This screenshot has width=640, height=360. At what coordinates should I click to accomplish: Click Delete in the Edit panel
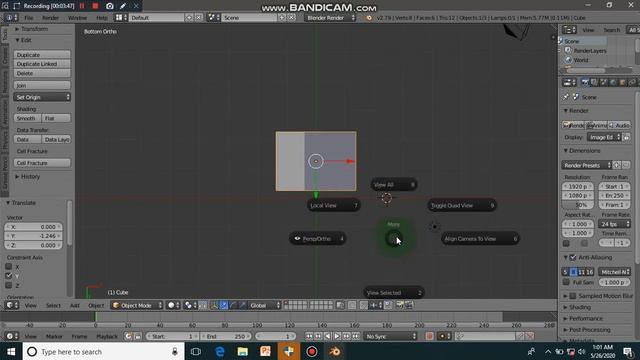(42, 73)
